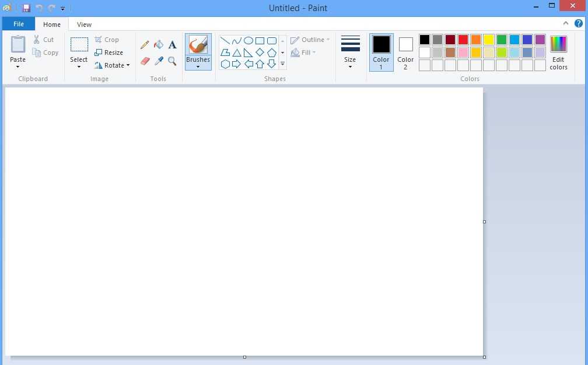Open Edit colors dialog
This screenshot has width=588, height=365.
[x=558, y=52]
